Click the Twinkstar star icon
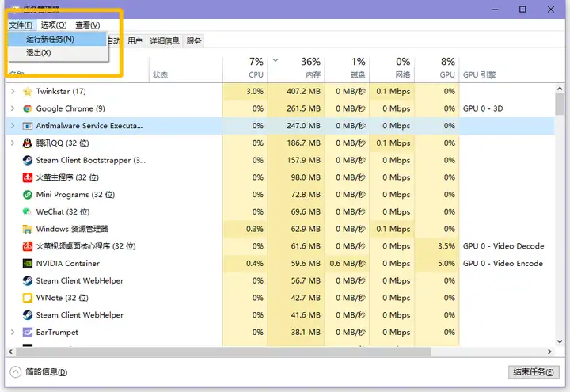Viewport: 570px width, 392px height. coord(27,92)
